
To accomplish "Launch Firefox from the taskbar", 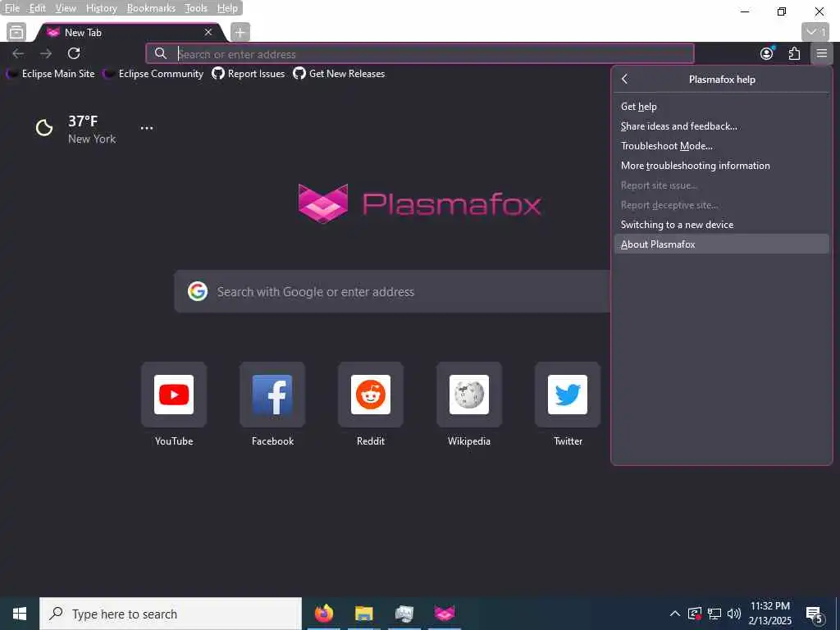I will pyautogui.click(x=323, y=614).
